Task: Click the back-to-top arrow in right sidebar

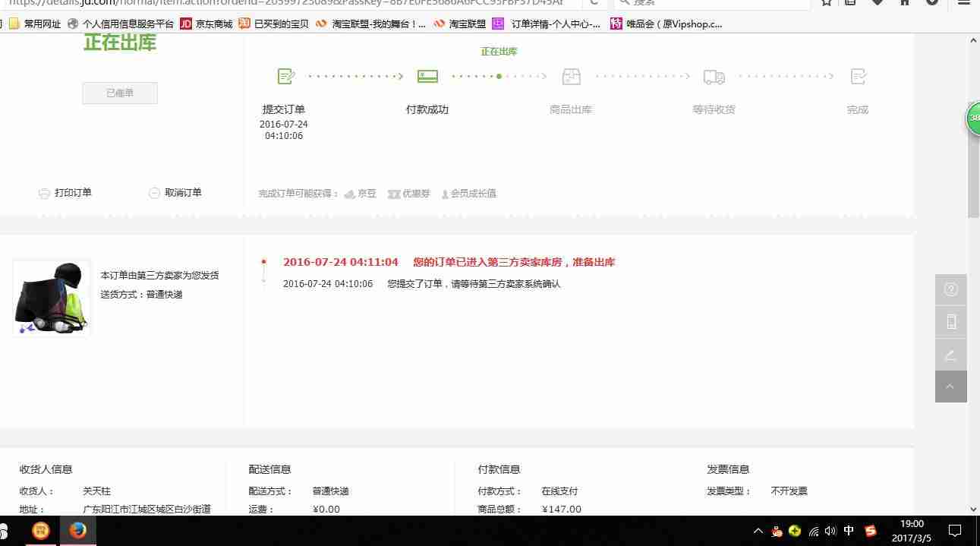Action: pos(950,387)
